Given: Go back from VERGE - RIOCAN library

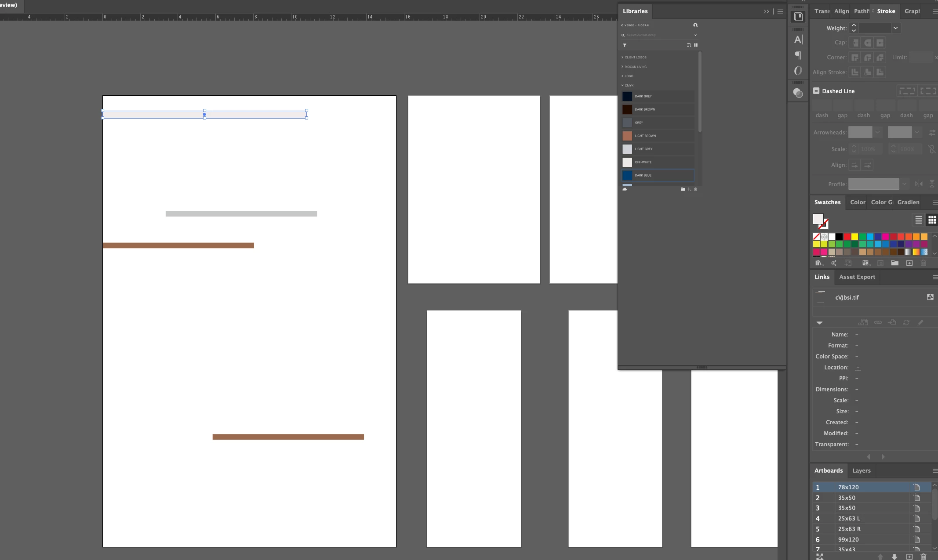Looking at the screenshot, I should (622, 25).
